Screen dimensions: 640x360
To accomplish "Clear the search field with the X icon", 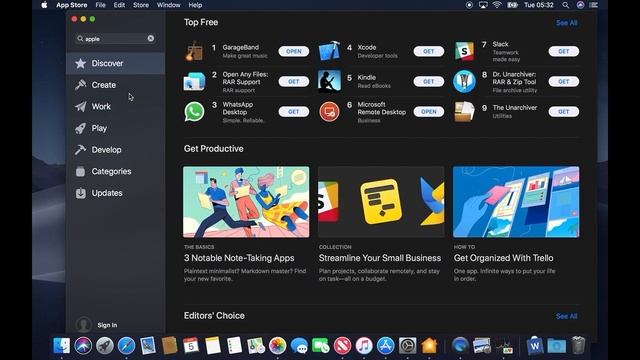I will (151, 38).
